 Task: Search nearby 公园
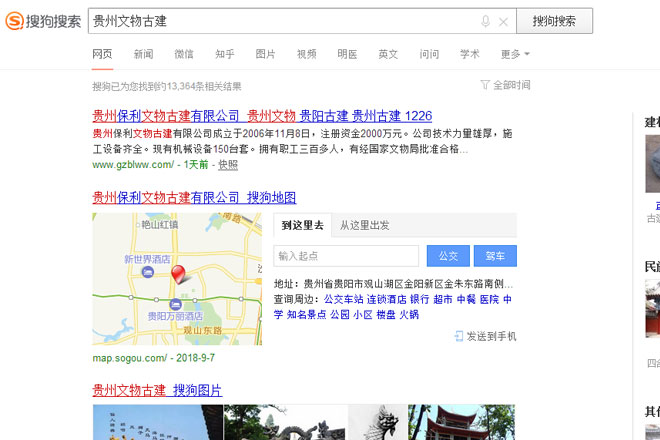click(x=340, y=315)
